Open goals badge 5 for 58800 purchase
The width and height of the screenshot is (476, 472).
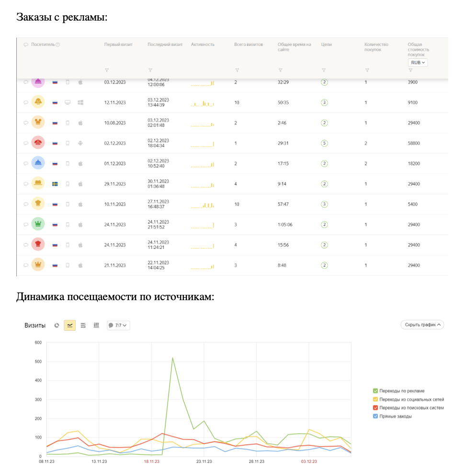pyautogui.click(x=324, y=143)
